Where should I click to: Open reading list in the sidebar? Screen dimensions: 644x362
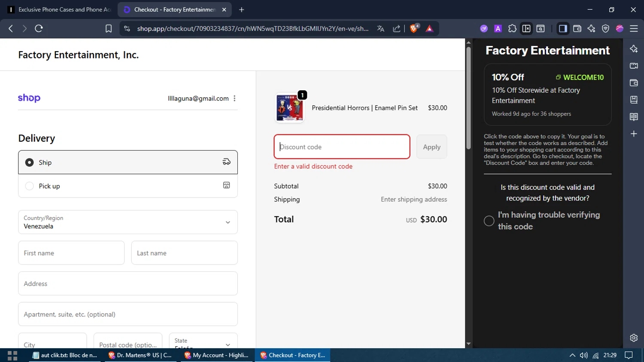point(634,117)
